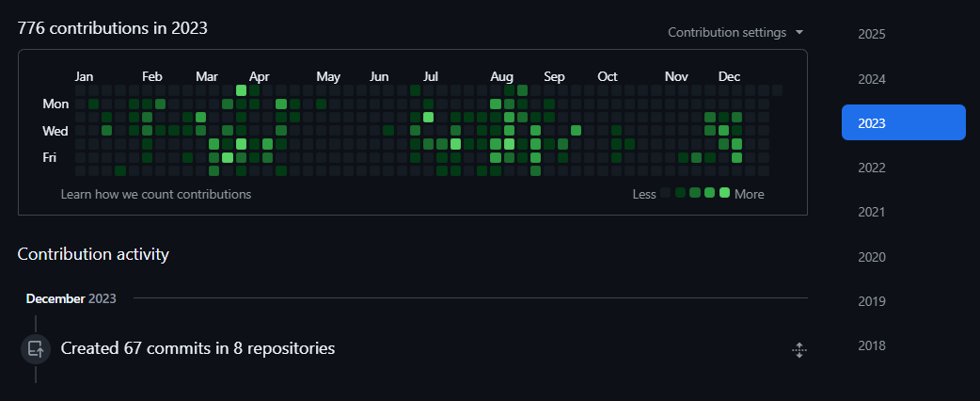Image resolution: width=980 pixels, height=401 pixels.
Task: Click the 776 contributions in 2023 heading
Action: click(113, 28)
